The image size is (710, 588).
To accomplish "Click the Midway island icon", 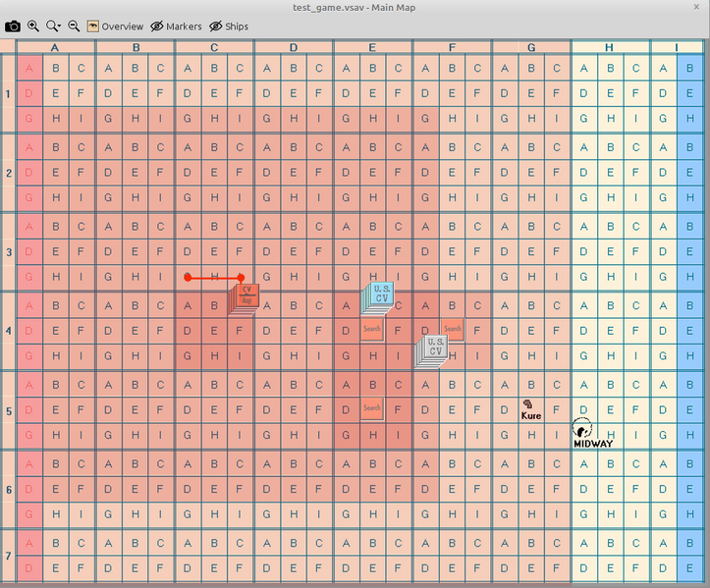I will pyautogui.click(x=582, y=428).
